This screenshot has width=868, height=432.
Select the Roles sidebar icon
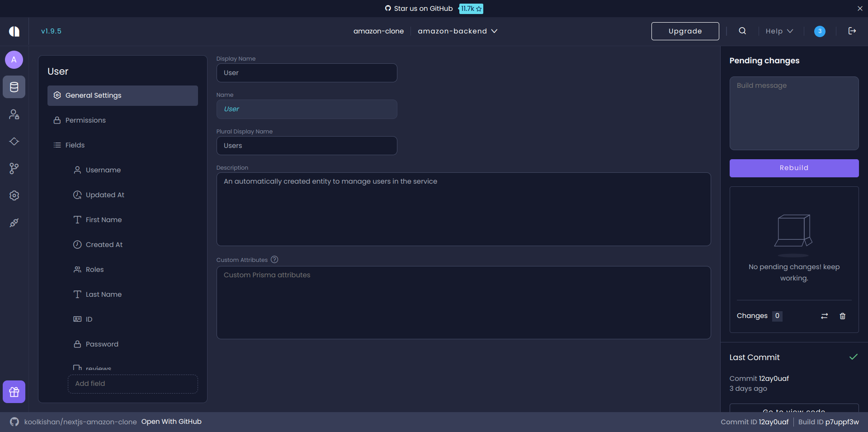click(14, 114)
